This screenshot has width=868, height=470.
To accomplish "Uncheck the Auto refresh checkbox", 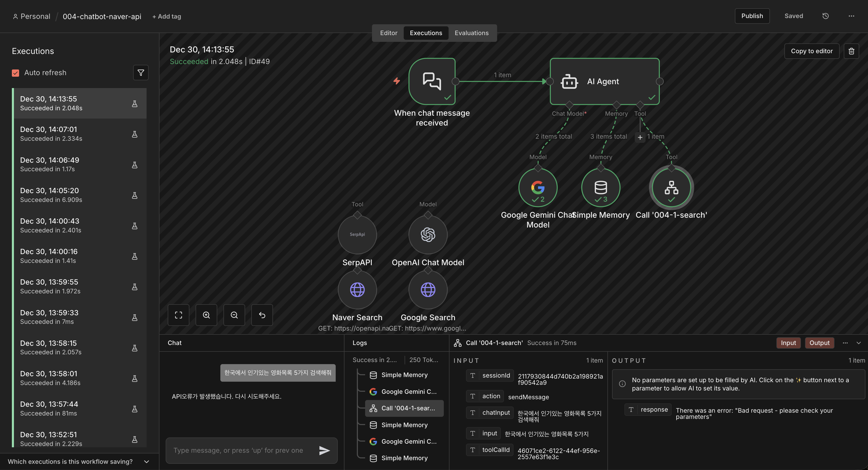I will (x=15, y=73).
